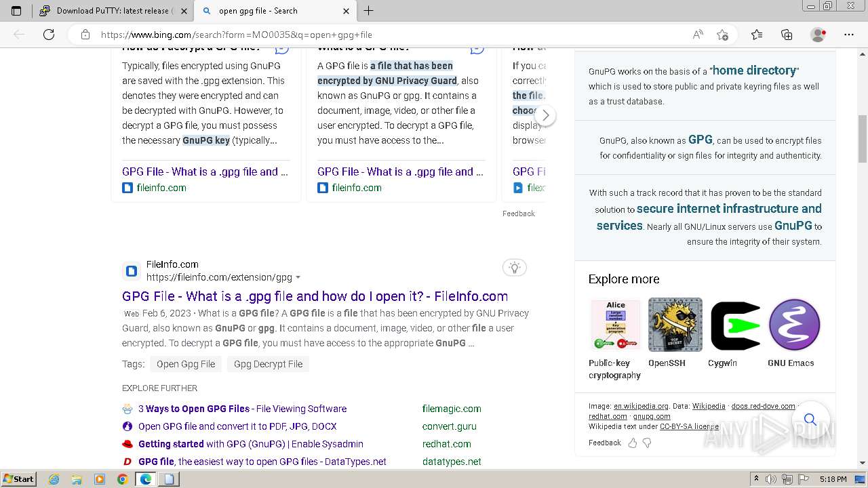Launch Internet Explorer from taskbar
Screen dimensions: 868x488
(x=54, y=479)
